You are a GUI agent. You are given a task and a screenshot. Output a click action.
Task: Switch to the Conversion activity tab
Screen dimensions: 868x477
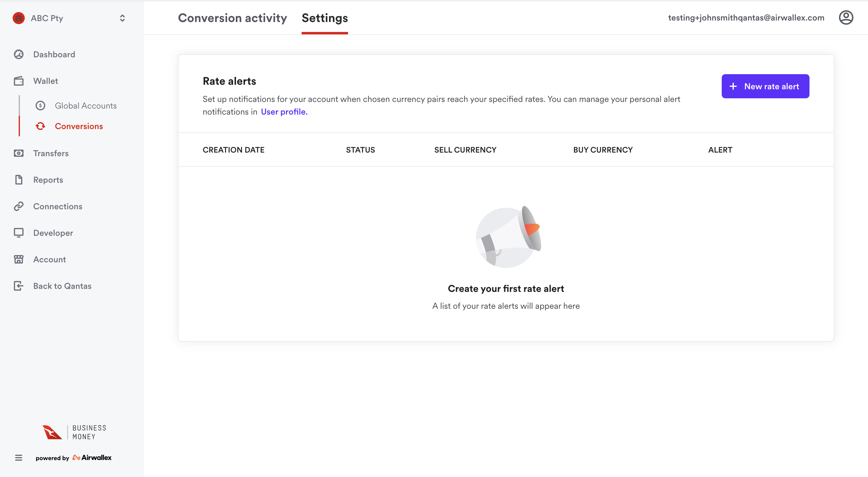point(232,18)
